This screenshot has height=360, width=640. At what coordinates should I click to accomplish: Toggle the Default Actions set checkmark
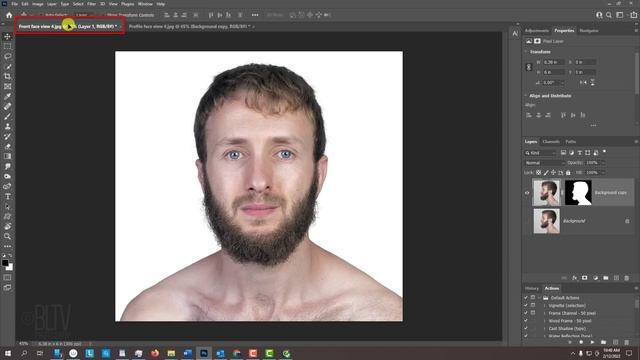tap(526, 298)
